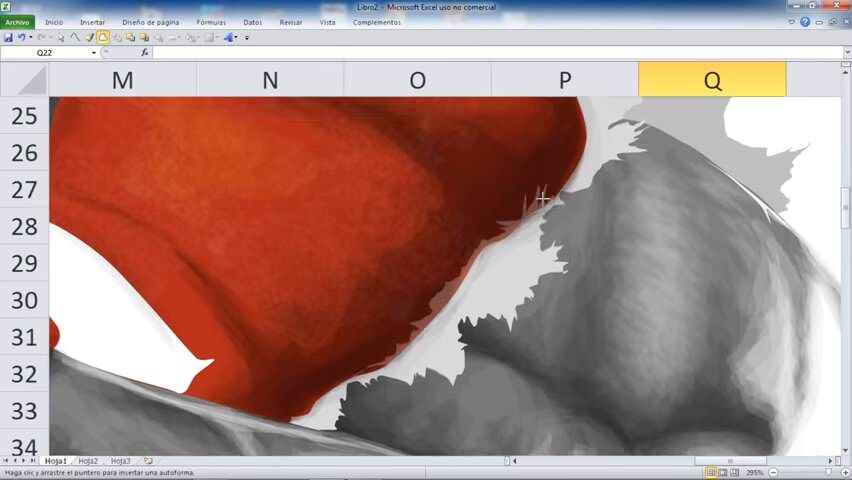Screen dimensions: 852x480
Task: Select Normal view in status bar
Action: 710,472
